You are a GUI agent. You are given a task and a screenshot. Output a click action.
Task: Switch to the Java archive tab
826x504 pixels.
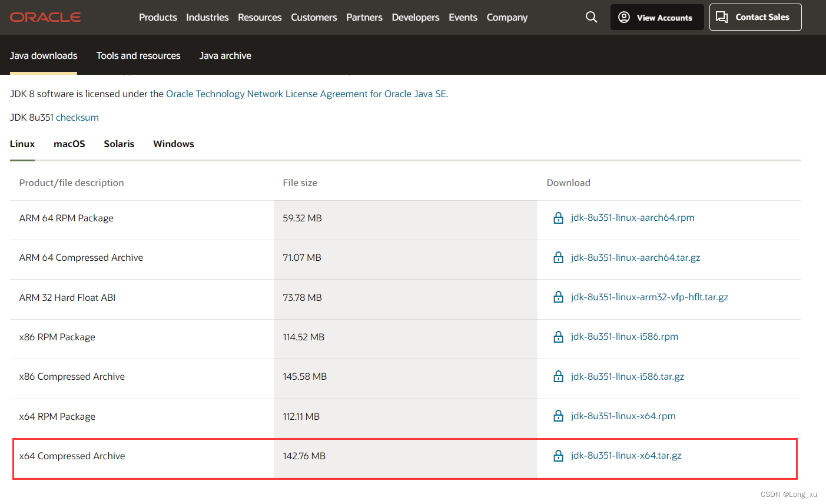click(225, 55)
